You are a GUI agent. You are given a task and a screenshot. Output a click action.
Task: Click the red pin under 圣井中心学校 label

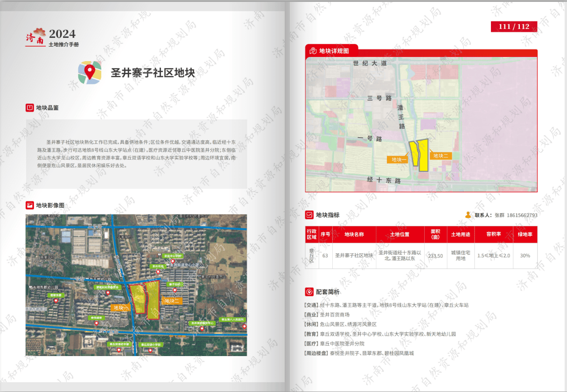click(173, 261)
